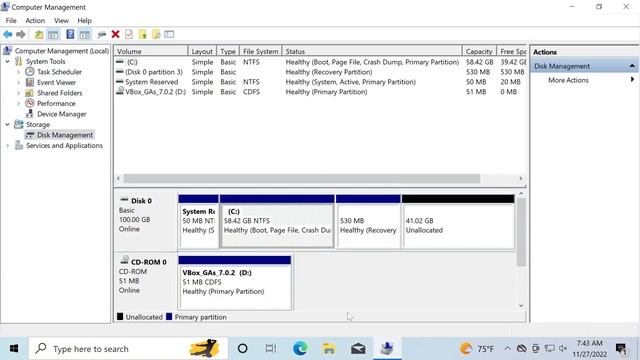This screenshot has width=640, height=360.
Task: Sort by the Layout column header
Action: click(x=202, y=51)
